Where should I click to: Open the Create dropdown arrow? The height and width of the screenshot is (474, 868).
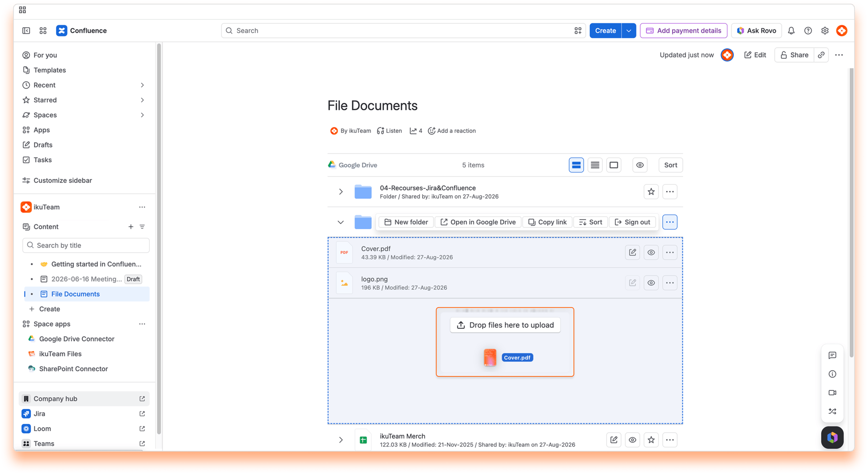629,30
